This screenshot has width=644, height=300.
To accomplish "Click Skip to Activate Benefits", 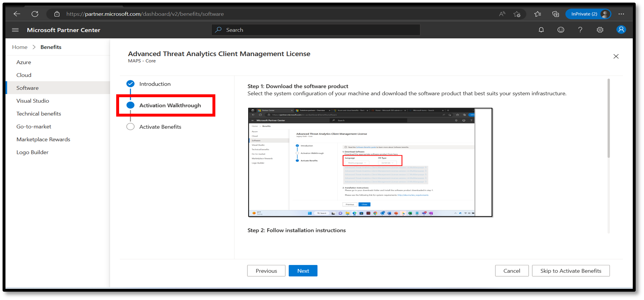I will (571, 271).
